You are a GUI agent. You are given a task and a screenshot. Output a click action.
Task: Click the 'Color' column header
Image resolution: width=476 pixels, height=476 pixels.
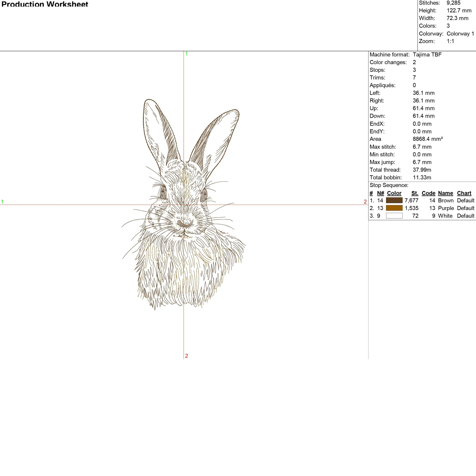click(394, 193)
